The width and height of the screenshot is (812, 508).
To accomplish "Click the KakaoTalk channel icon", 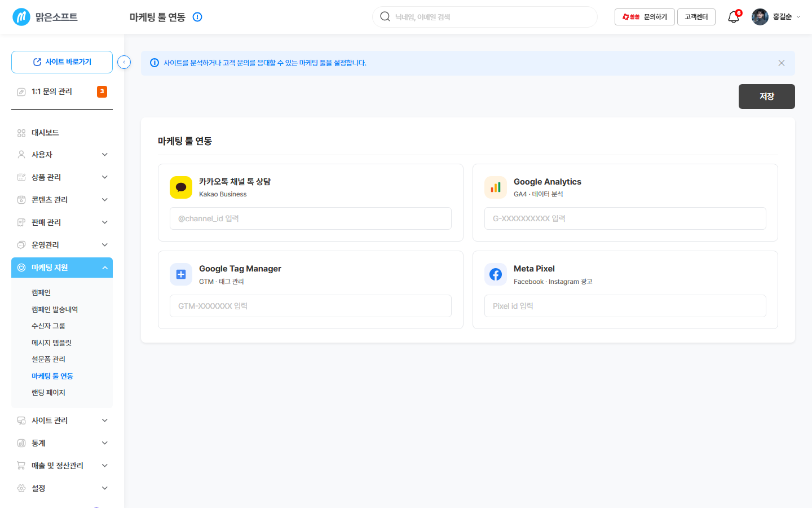I will click(x=181, y=187).
